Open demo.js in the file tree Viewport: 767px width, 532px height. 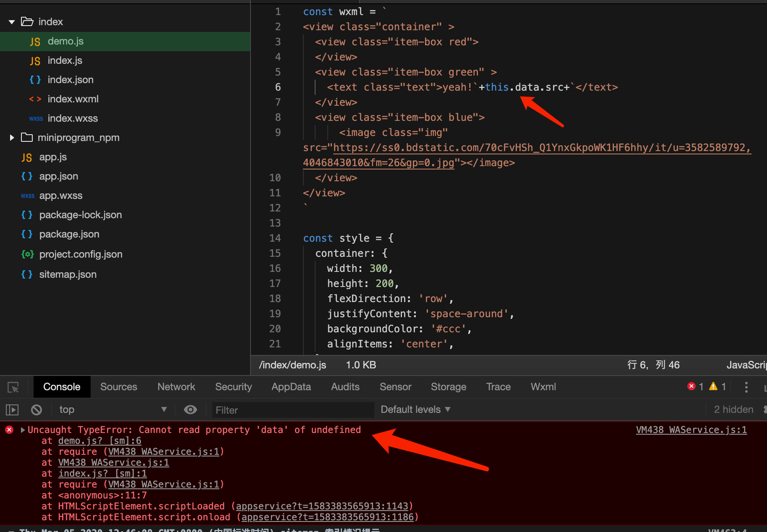point(65,41)
